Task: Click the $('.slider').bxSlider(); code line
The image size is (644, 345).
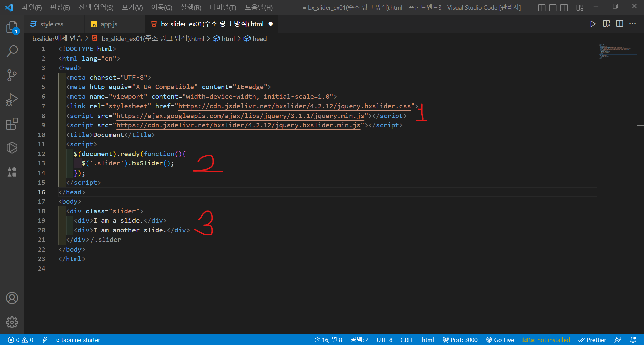Action: pos(128,163)
